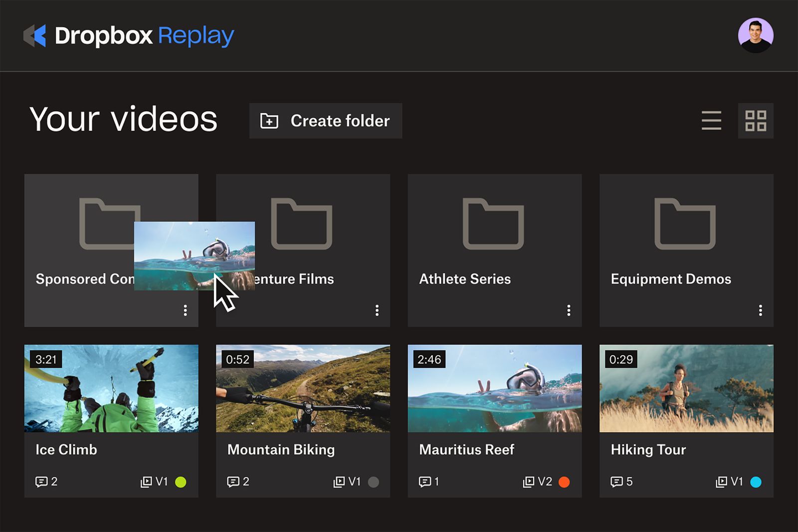Open the version icon V1 on Mountain Biking
This screenshot has width=798, height=532.
coord(339,481)
